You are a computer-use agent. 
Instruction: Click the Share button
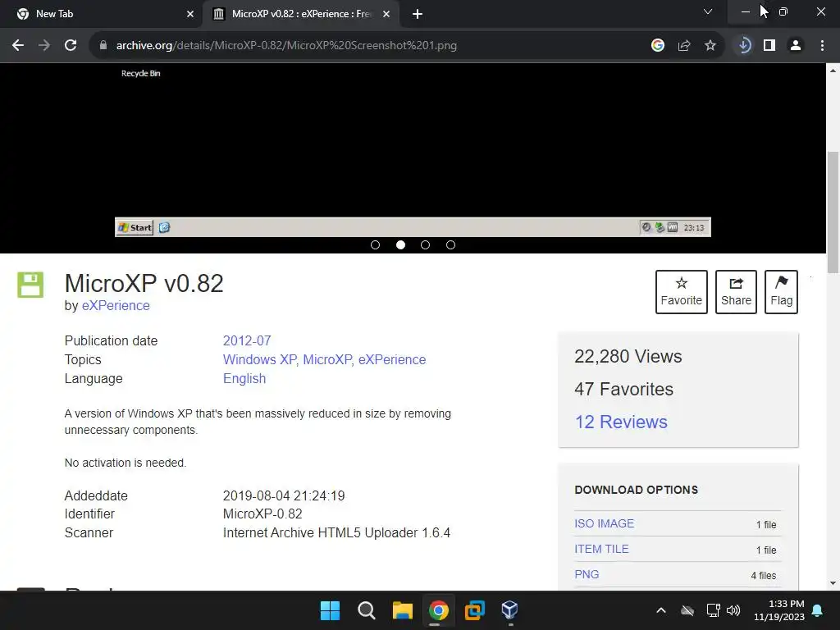[x=736, y=292]
